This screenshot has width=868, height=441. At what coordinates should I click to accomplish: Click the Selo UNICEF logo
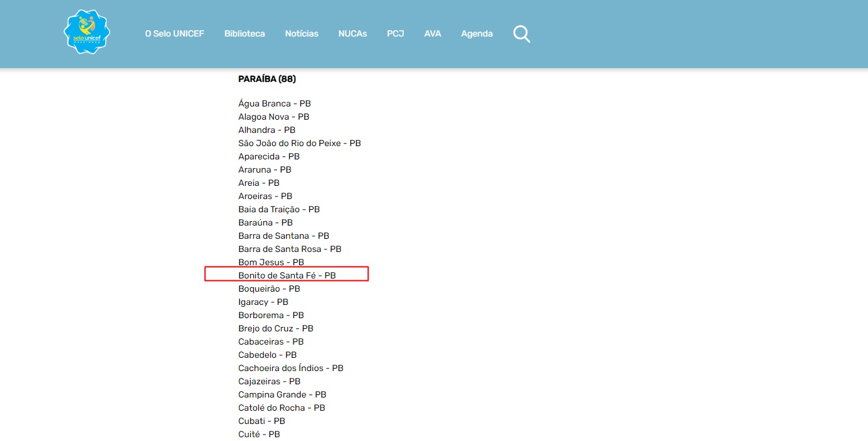[87, 32]
